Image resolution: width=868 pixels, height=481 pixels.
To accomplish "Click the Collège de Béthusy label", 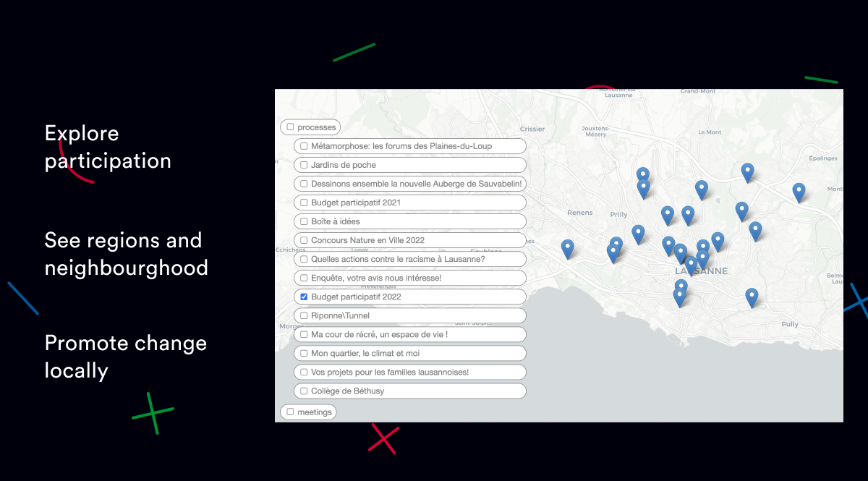I will coord(347,391).
